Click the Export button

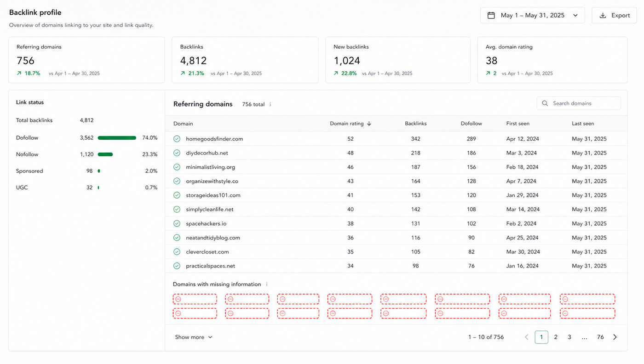pos(614,15)
